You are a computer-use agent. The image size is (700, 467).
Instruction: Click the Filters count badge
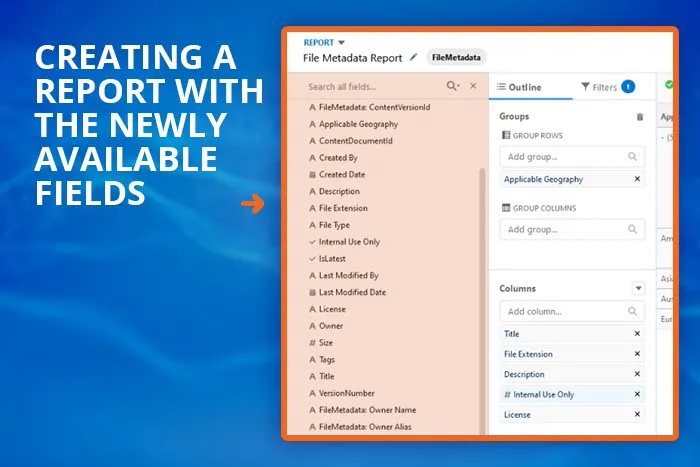pos(628,87)
